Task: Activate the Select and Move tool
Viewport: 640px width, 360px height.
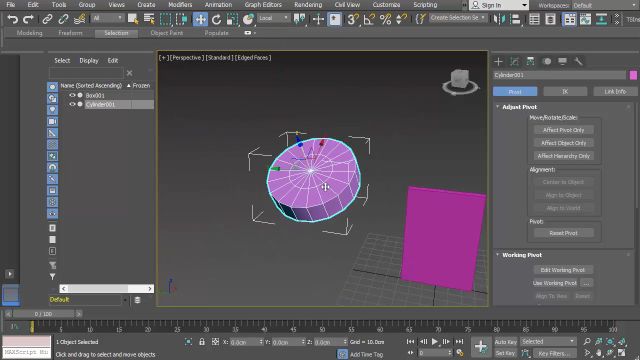Action: coord(200,19)
